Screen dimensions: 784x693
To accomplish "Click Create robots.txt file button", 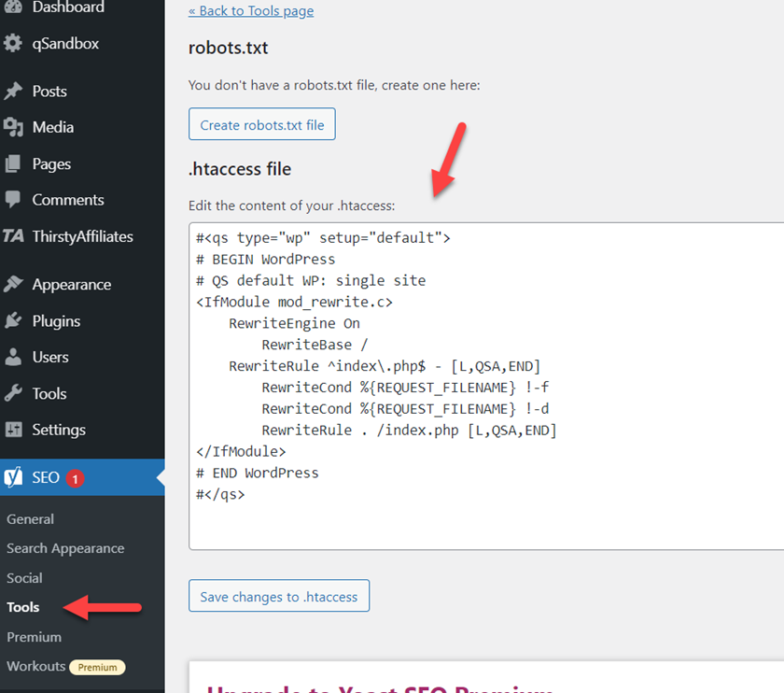I will [x=262, y=124].
